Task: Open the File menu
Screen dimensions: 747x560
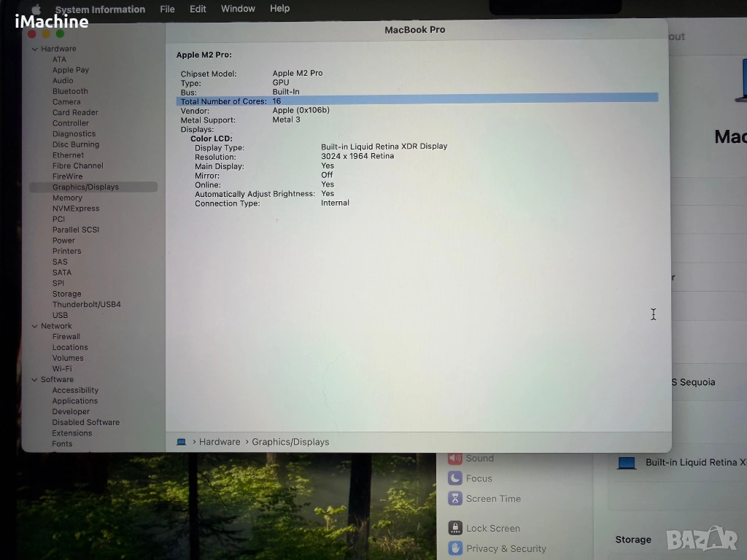Action: click(167, 9)
